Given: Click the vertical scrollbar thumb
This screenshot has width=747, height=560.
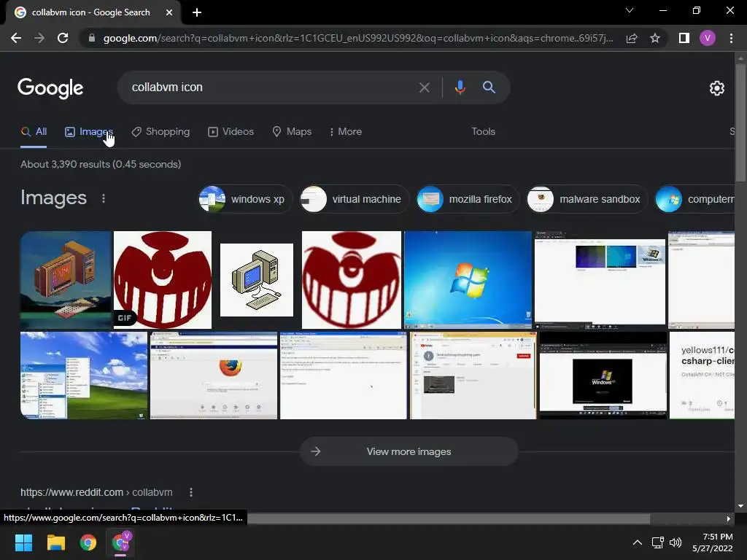Looking at the screenshot, I should point(740,122).
